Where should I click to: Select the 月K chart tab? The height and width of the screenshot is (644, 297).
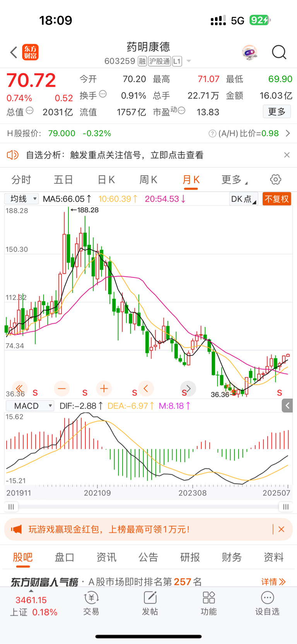coord(191,179)
